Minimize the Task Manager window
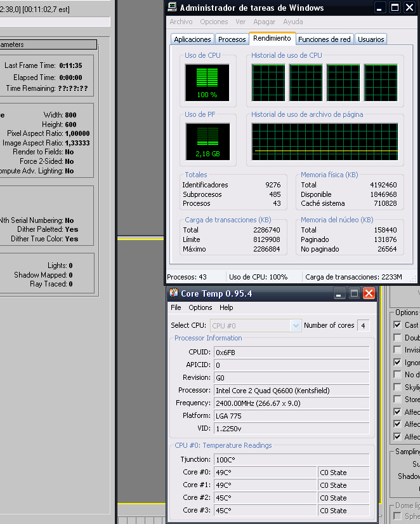 tap(379, 8)
